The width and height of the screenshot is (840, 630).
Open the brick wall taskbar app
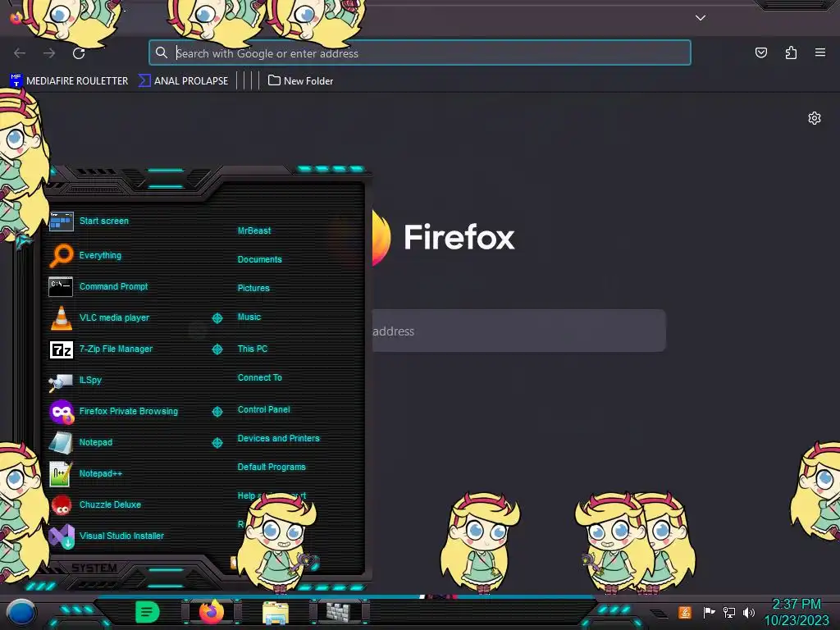(x=339, y=612)
